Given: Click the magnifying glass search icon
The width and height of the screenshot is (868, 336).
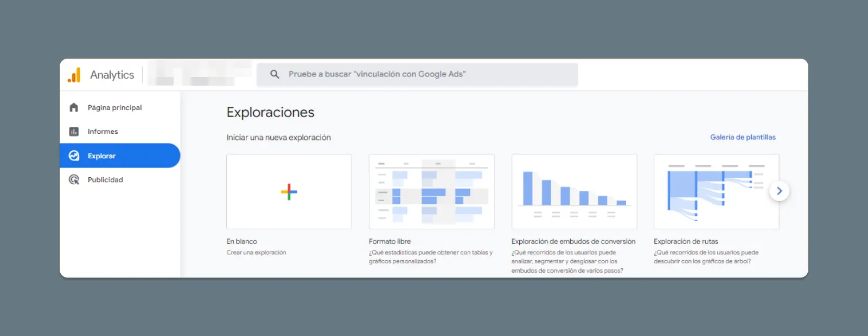Looking at the screenshot, I should click(x=275, y=74).
